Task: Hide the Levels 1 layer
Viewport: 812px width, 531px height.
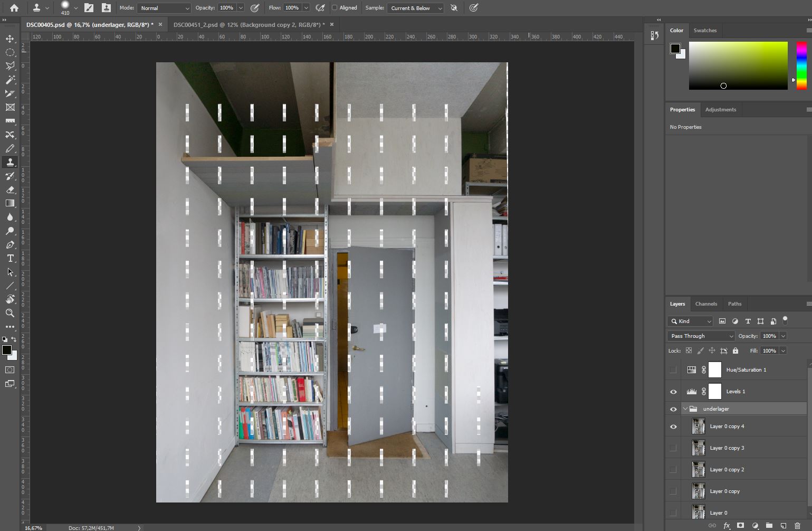Action: 673,391
